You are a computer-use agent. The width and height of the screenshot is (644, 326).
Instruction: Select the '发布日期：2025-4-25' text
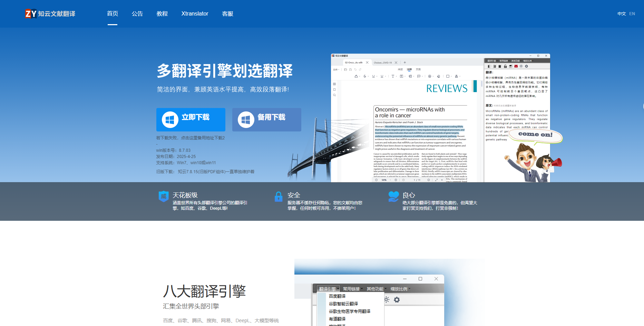coord(176,157)
